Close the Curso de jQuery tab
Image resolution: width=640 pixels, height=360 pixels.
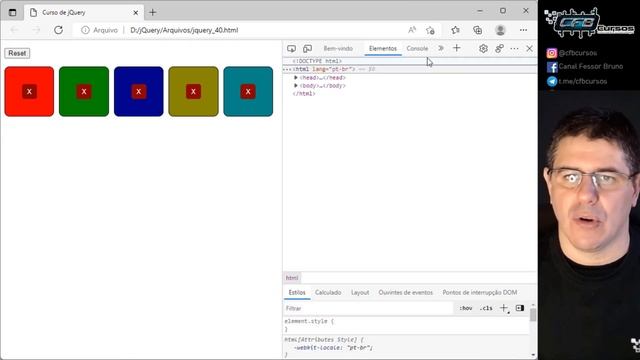136,13
